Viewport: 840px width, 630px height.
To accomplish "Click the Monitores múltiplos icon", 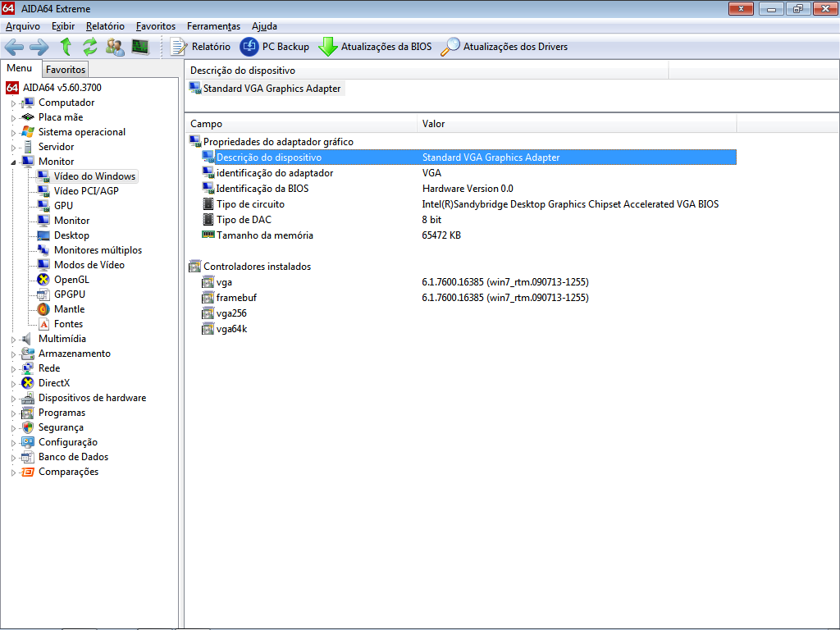I will pos(43,249).
